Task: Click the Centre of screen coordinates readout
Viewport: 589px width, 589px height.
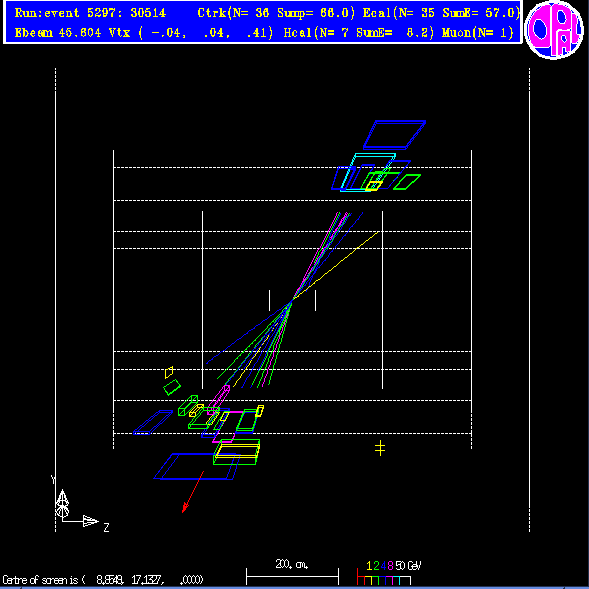Action: pyautogui.click(x=103, y=580)
